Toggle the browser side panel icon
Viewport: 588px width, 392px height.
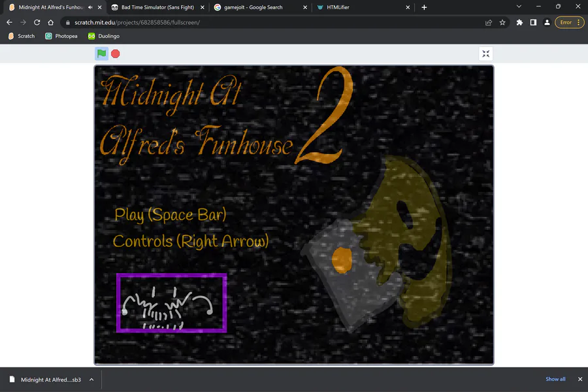[533, 22]
